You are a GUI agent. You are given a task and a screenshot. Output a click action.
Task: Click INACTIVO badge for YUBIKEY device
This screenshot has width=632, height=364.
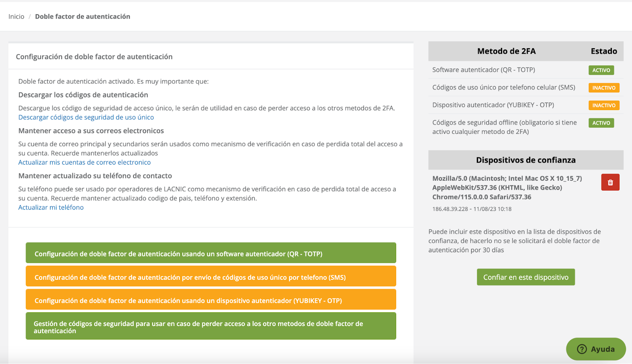pos(604,105)
